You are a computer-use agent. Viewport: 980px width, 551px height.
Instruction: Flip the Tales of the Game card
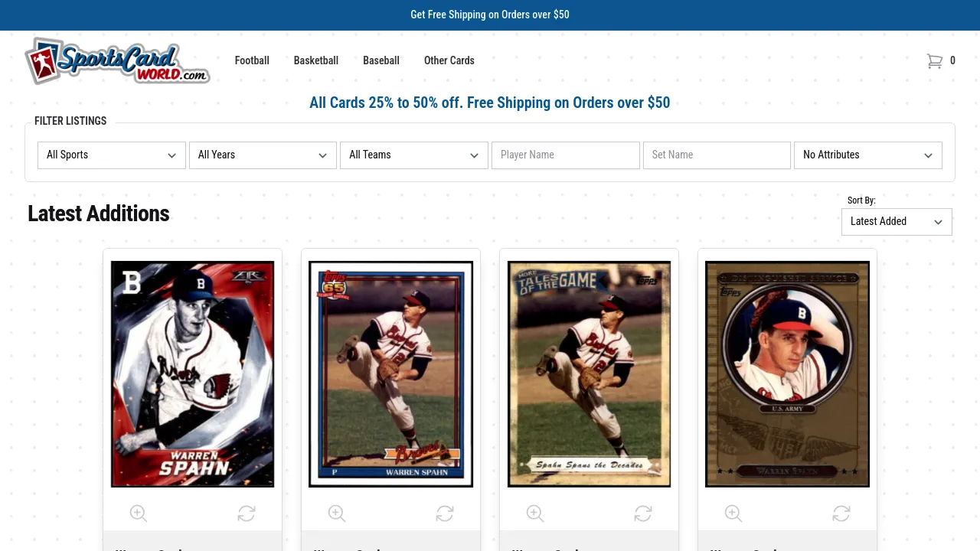coord(643,514)
